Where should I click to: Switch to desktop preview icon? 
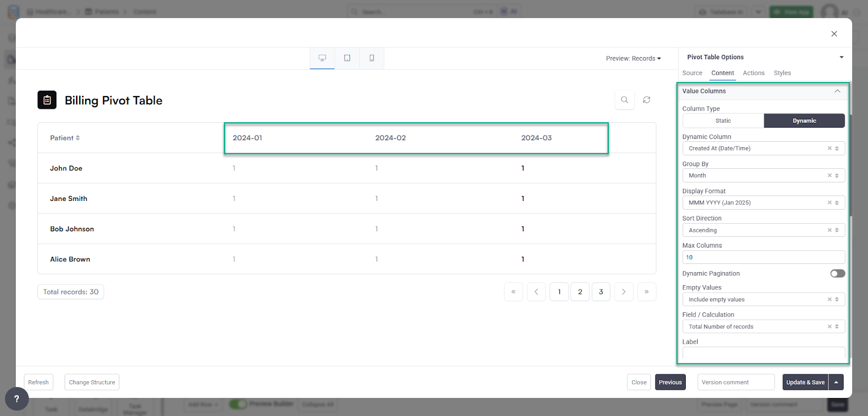[x=322, y=58]
